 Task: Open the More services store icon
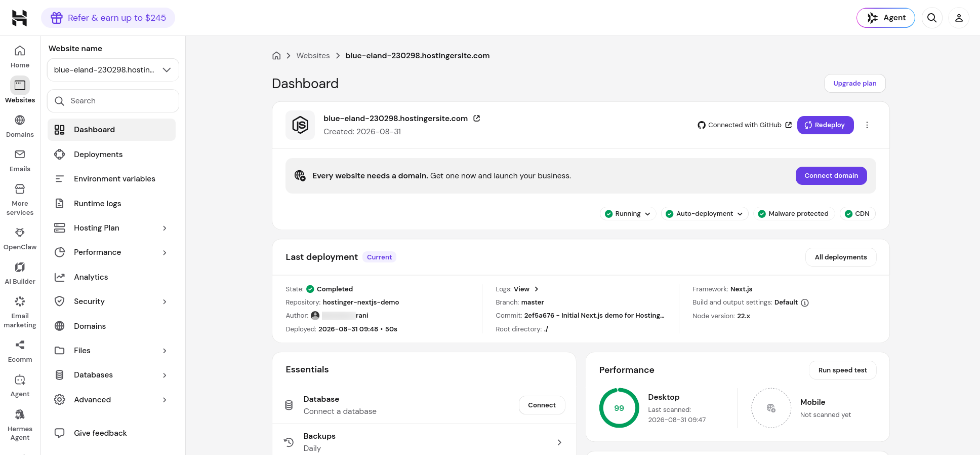click(20, 189)
